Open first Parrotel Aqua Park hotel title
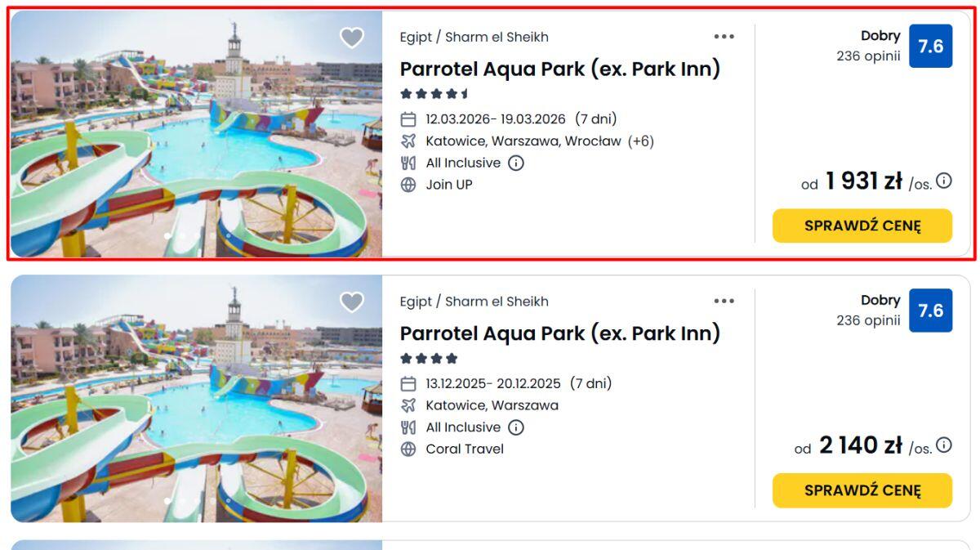This screenshot has width=980, height=550. tap(559, 69)
